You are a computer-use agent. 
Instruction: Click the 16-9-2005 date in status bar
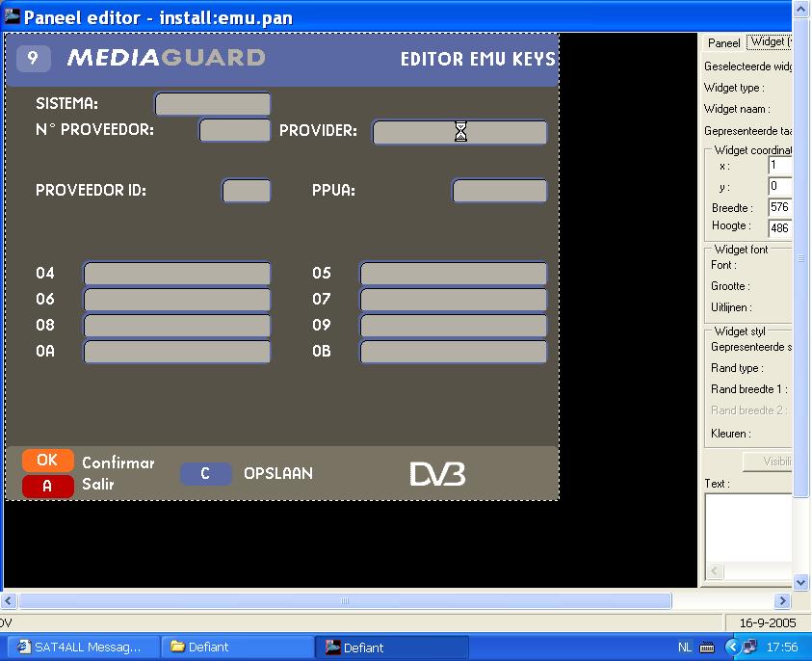[x=768, y=622]
